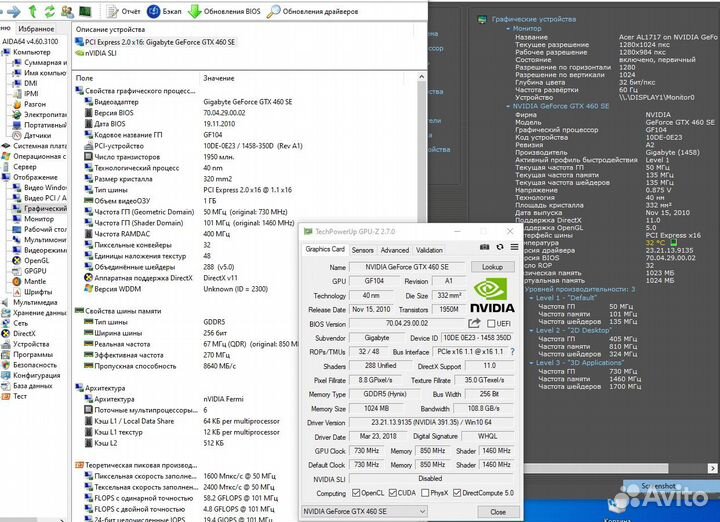Screen dimensions: 720x522
Task: Refresh the AIDA64 page with green arrows icon
Action: coord(50,11)
